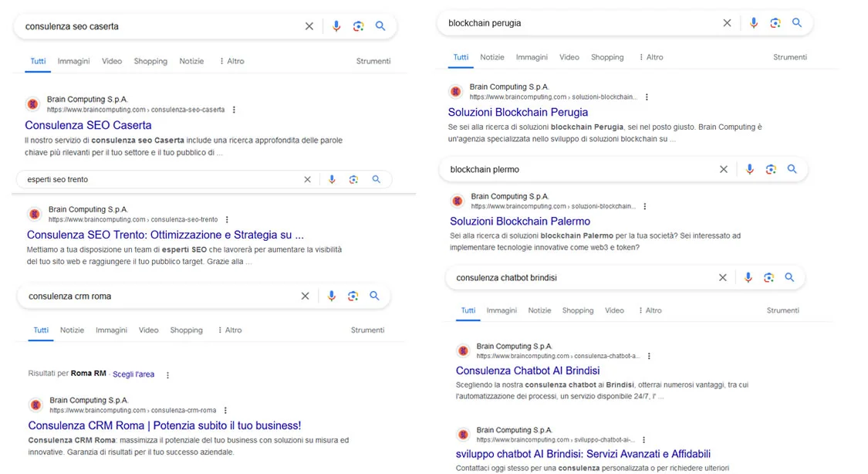Open 'Consulenza Chatbot AI Brindisi' result
Viewport: 868px width, 474px height.
pyautogui.click(x=528, y=371)
